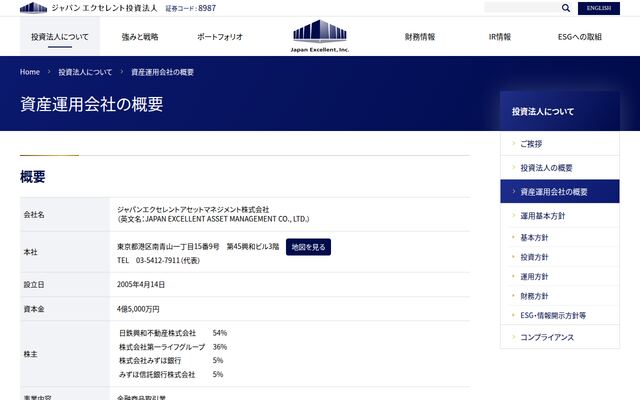Click the 地図を見る map button
The height and width of the screenshot is (400, 640).
click(x=308, y=247)
